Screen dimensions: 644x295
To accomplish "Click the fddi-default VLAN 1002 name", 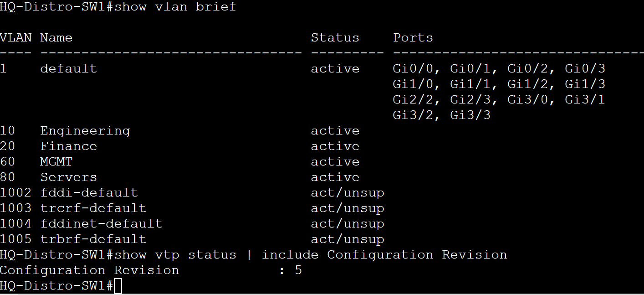I will point(89,193).
